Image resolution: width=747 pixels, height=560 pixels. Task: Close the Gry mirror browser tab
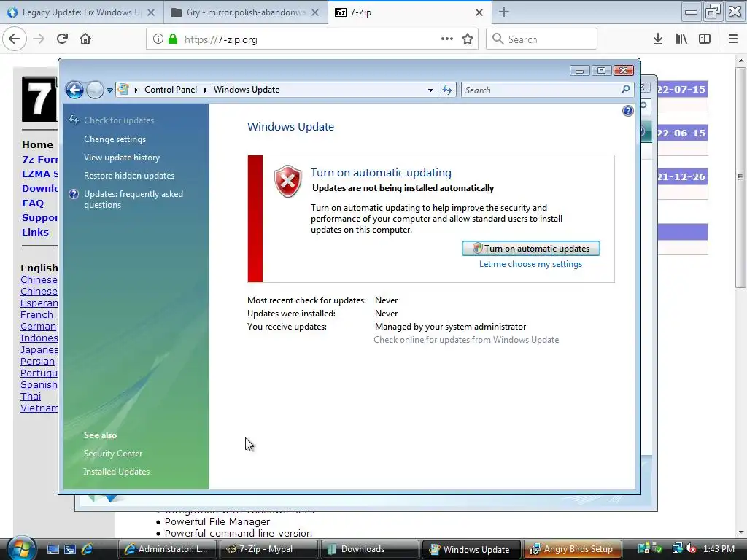[x=315, y=12]
